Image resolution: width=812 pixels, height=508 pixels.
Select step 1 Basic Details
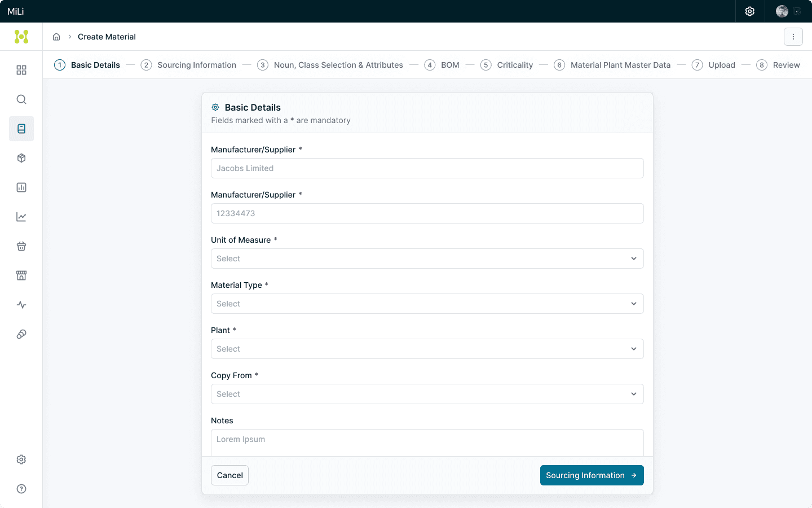87,65
